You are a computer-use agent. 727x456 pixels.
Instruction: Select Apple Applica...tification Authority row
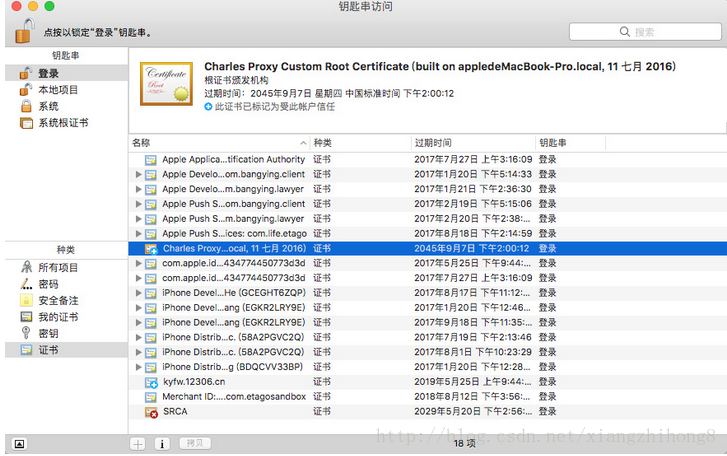point(427,159)
